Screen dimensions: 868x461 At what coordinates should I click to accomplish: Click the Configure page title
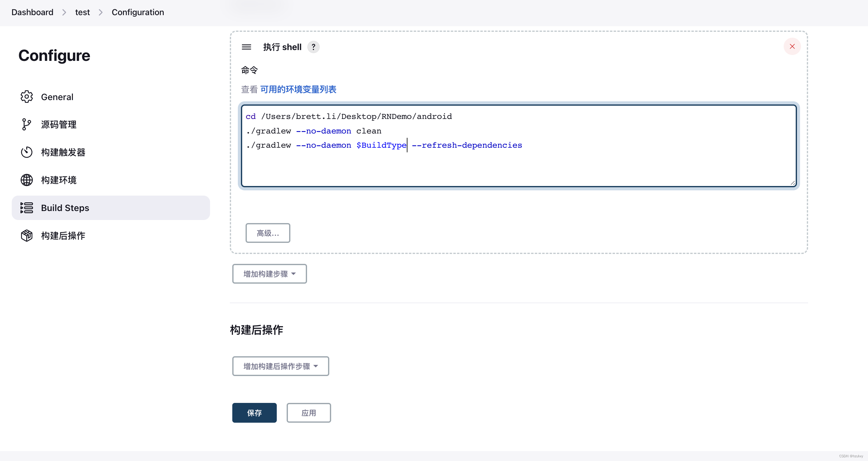coord(54,56)
